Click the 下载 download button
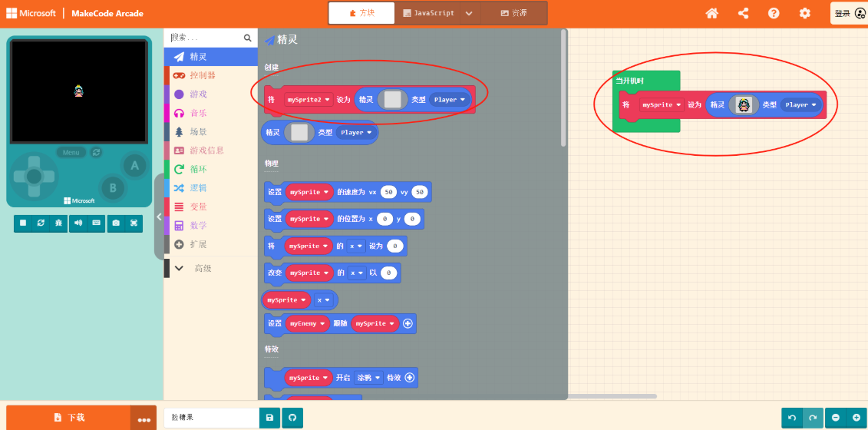The image size is (868, 430). tap(69, 418)
